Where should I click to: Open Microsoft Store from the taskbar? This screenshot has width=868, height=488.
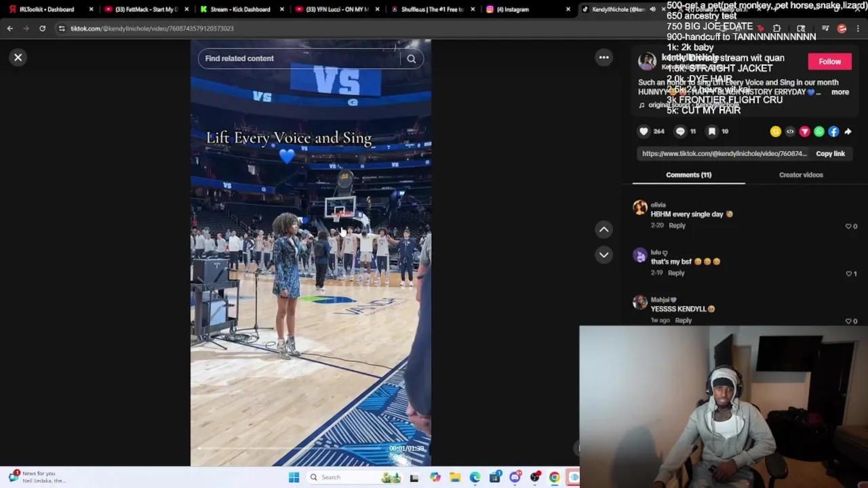pos(495,477)
